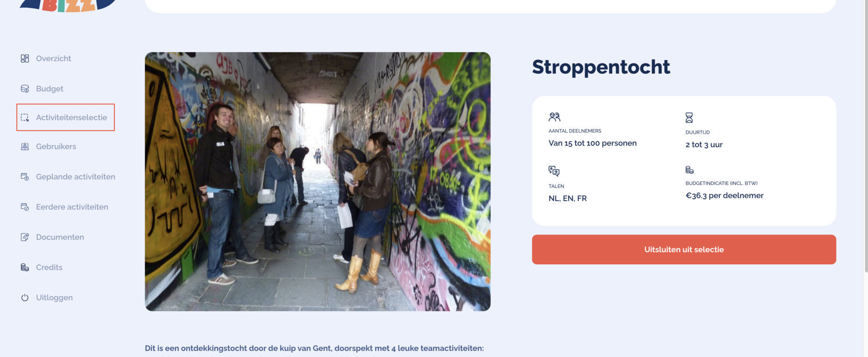Viewport: 868px width, 357px height.
Task: Open the Gebruikers section
Action: (x=56, y=147)
